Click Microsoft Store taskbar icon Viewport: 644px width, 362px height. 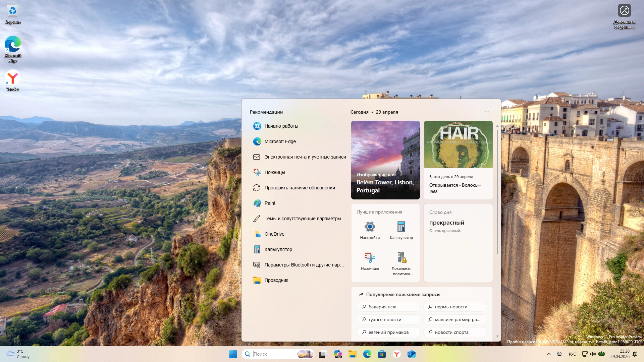click(x=382, y=354)
